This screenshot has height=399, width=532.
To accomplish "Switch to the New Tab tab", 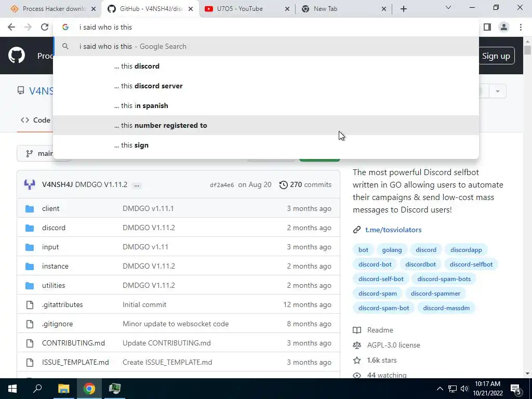I will coord(343,9).
